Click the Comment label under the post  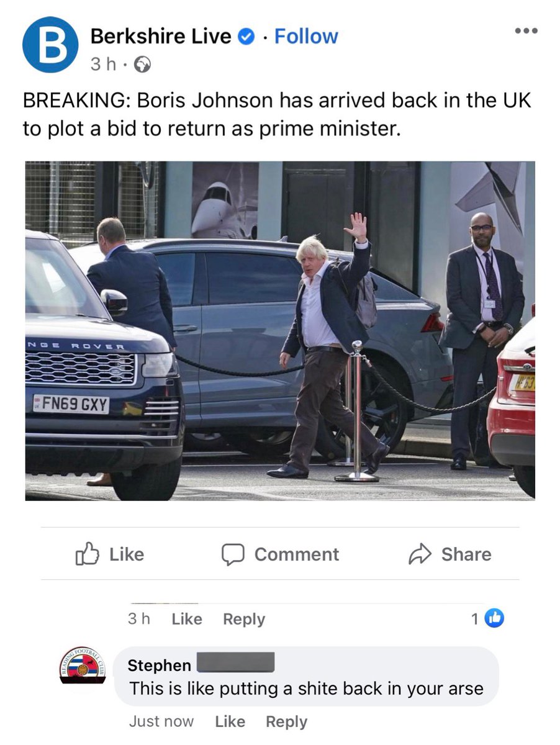pos(297,554)
